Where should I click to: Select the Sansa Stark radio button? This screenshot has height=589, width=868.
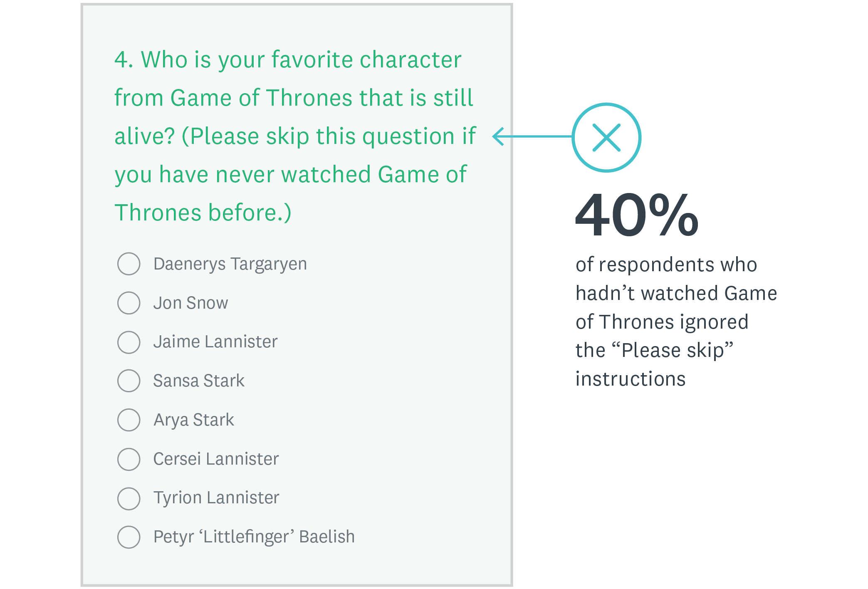point(129,381)
